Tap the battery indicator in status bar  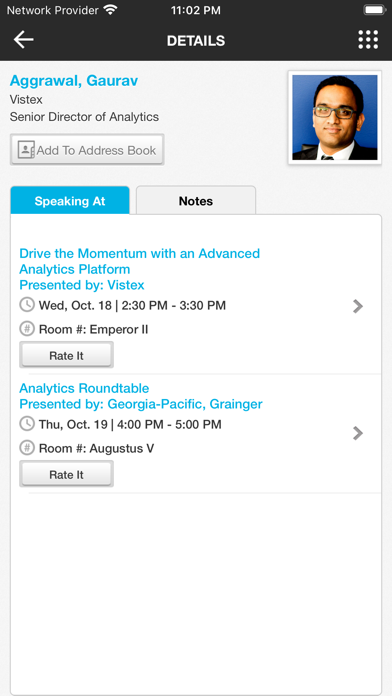pos(375,10)
